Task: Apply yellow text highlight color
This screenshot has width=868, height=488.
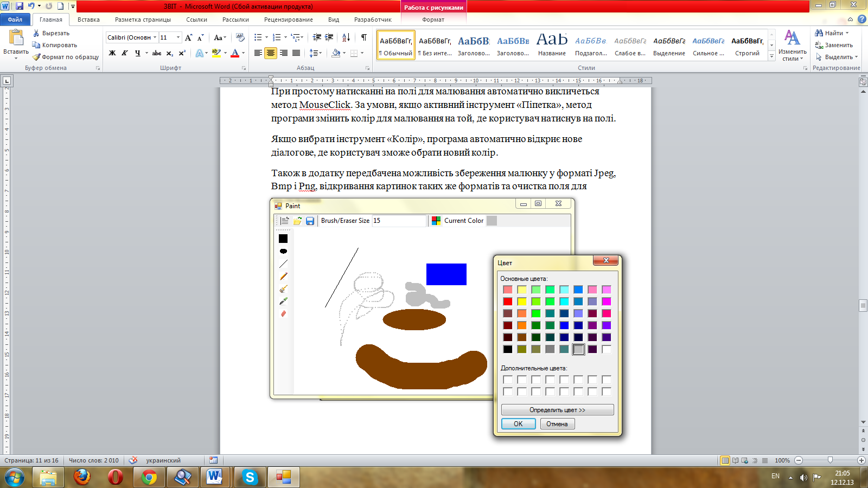Action: (216, 53)
